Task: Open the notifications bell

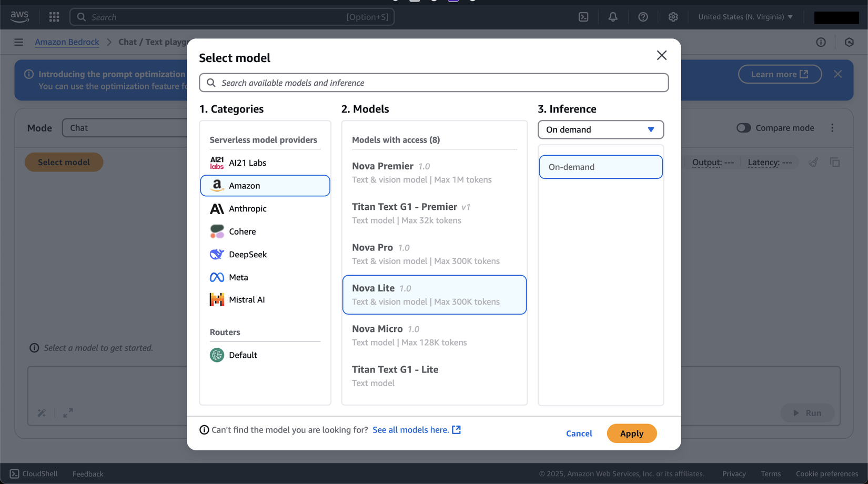Action: pyautogui.click(x=613, y=17)
